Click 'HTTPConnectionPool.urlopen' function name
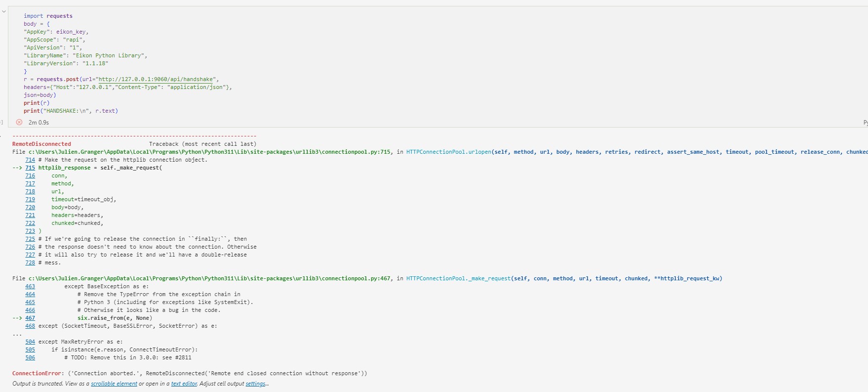Image resolution: width=868 pixels, height=392 pixels. 449,152
